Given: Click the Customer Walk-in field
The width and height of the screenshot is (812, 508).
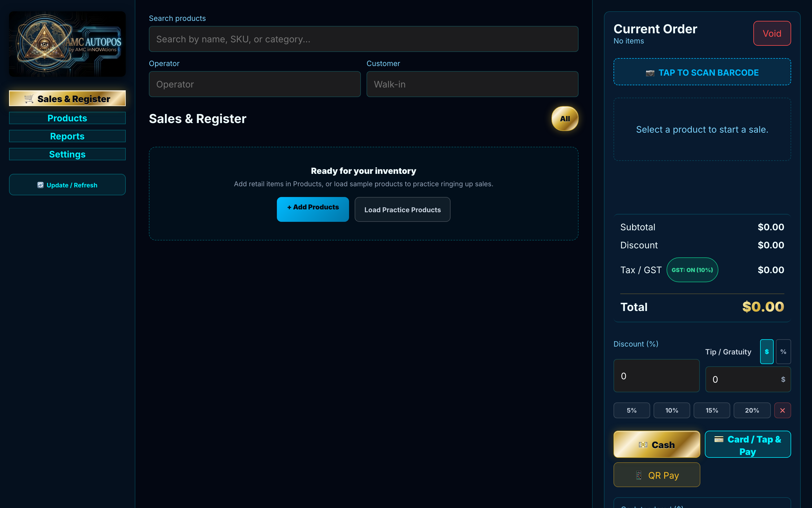Looking at the screenshot, I should 472,84.
